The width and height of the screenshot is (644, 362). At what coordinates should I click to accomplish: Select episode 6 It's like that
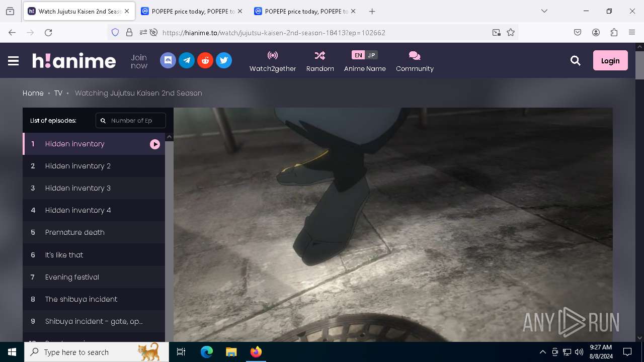[94, 255]
